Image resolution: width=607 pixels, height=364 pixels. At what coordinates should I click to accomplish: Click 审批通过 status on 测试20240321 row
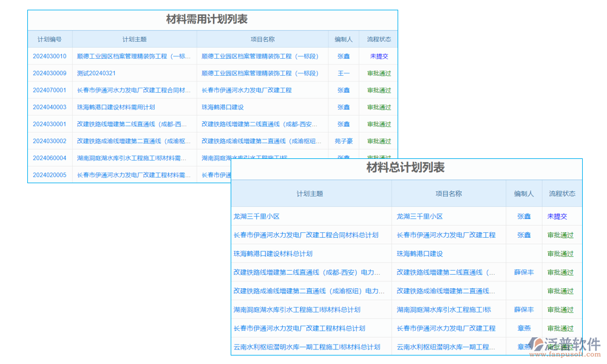378,73
